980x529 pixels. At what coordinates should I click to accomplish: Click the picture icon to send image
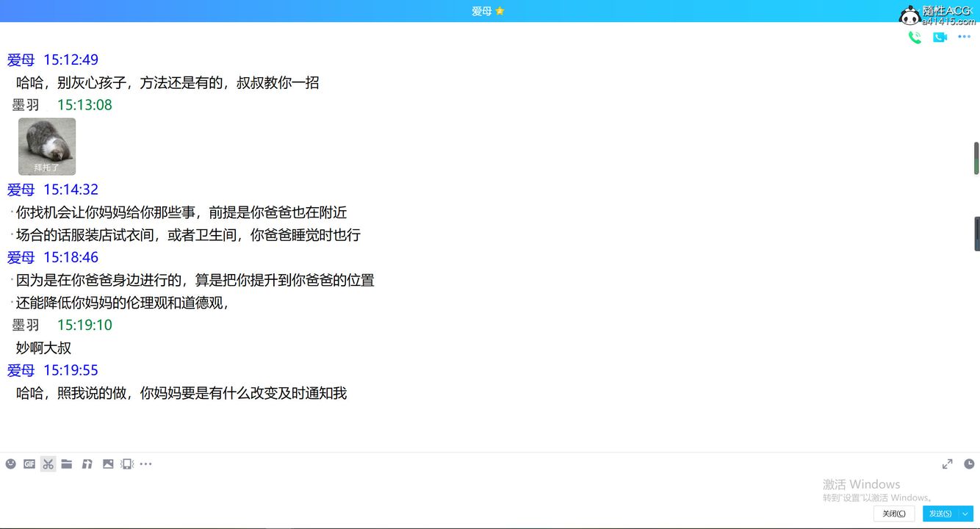(x=108, y=464)
